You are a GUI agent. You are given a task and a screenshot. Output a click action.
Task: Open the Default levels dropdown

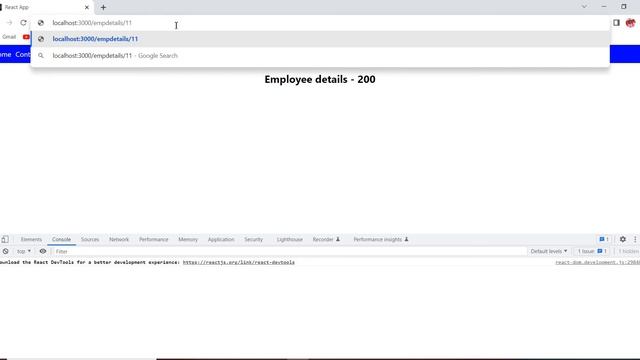pyautogui.click(x=549, y=251)
